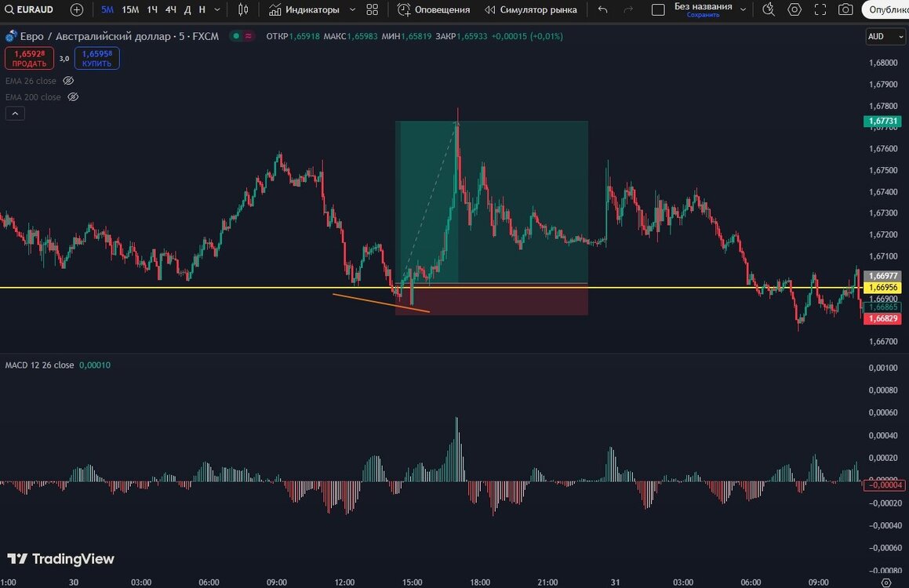
Task: Toggle fullscreen mode icon
Action: coord(820,9)
